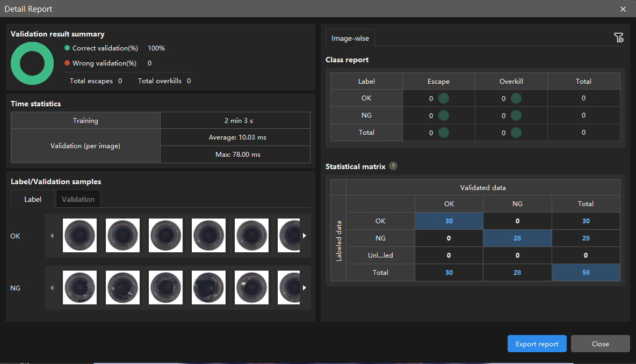636x364 pixels.
Task: Click the green Overkill indicator in Total row
Action: pos(516,133)
